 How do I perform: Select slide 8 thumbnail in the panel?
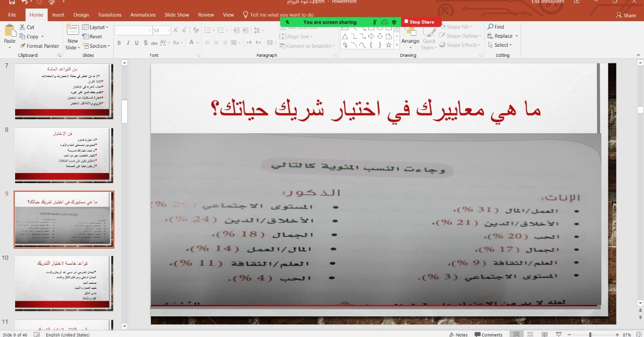(x=63, y=155)
